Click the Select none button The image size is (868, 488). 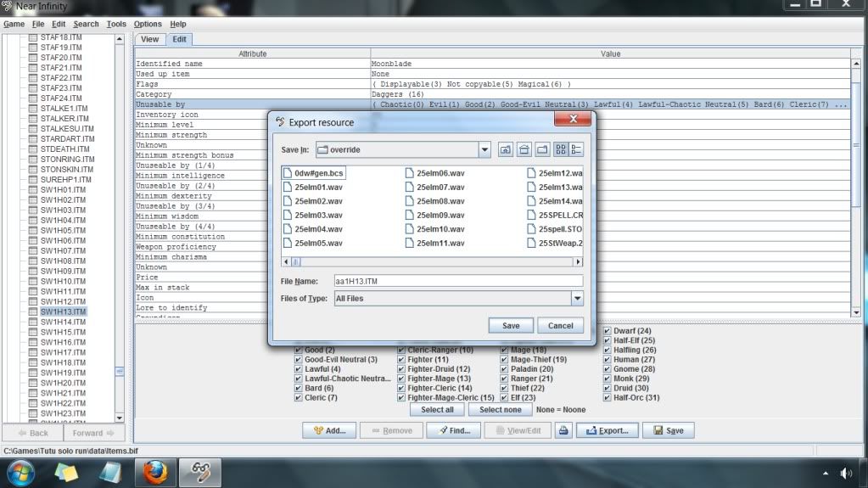[x=500, y=410]
